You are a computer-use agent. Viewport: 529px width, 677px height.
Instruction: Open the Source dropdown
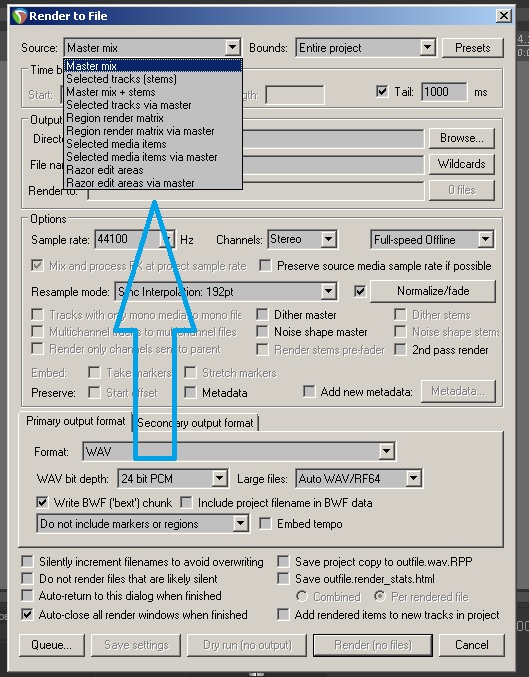(x=152, y=47)
